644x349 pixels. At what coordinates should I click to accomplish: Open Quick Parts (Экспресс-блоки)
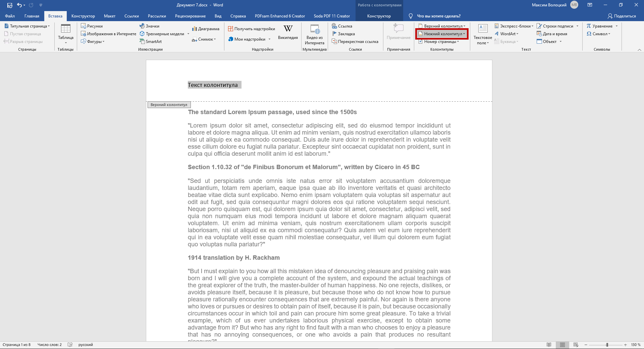[514, 26]
